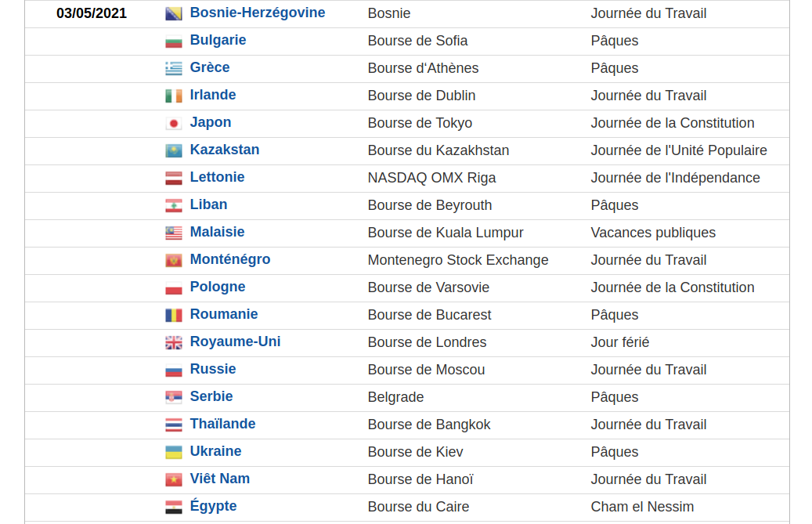Follow the Pologne link
Viewport: 812px width, 524px height.
(217, 287)
